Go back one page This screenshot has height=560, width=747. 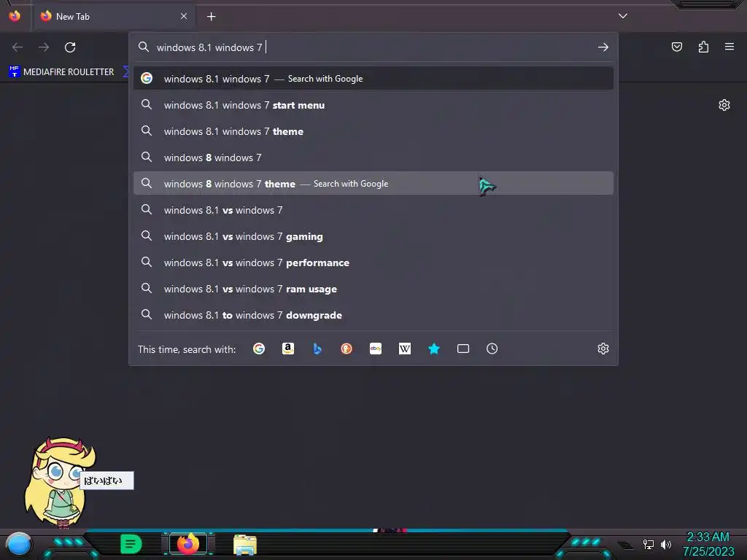(x=18, y=47)
